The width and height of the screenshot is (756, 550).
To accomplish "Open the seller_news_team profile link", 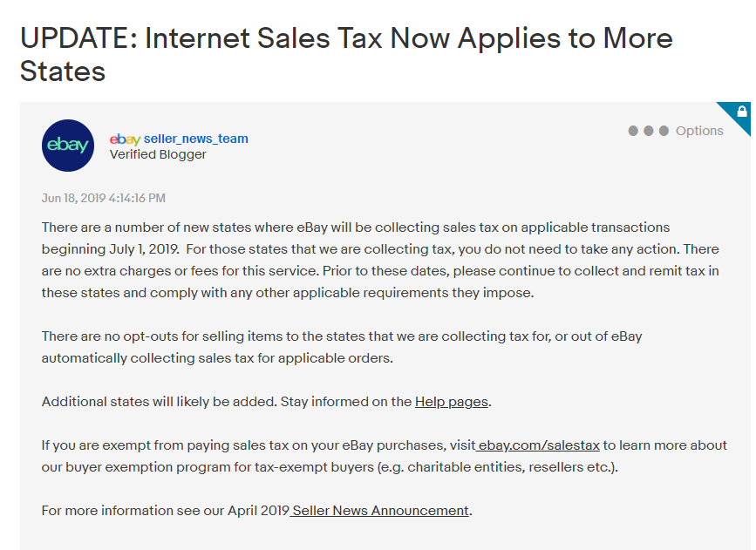I will (195, 139).
